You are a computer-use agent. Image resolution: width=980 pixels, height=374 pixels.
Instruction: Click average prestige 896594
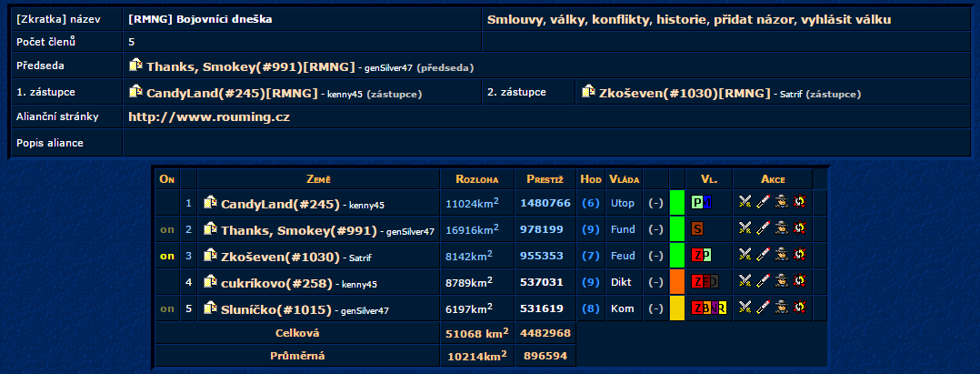[545, 356]
